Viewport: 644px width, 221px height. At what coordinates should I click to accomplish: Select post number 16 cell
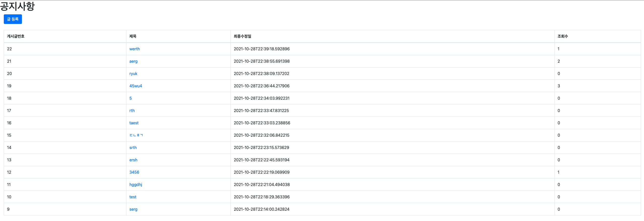65,123
